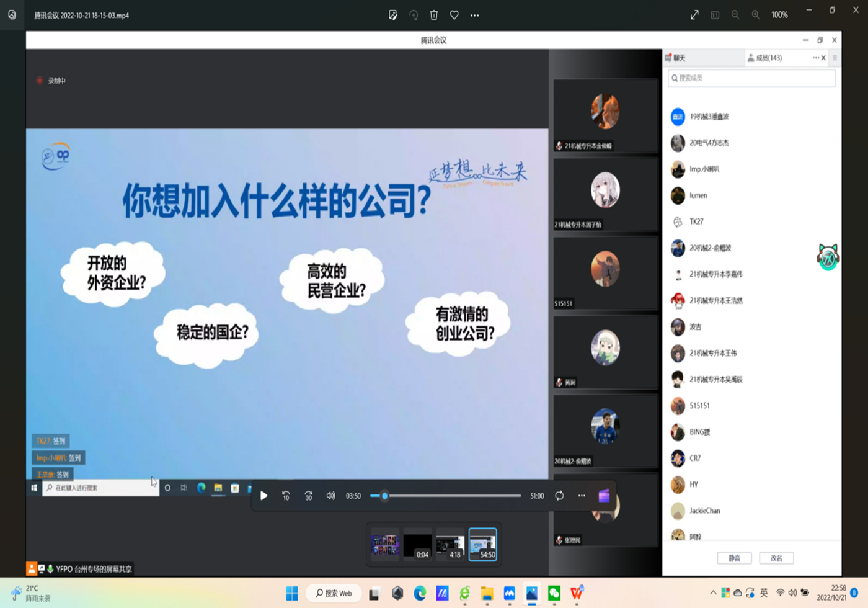
Task: Delete the current video file
Action: tap(434, 15)
